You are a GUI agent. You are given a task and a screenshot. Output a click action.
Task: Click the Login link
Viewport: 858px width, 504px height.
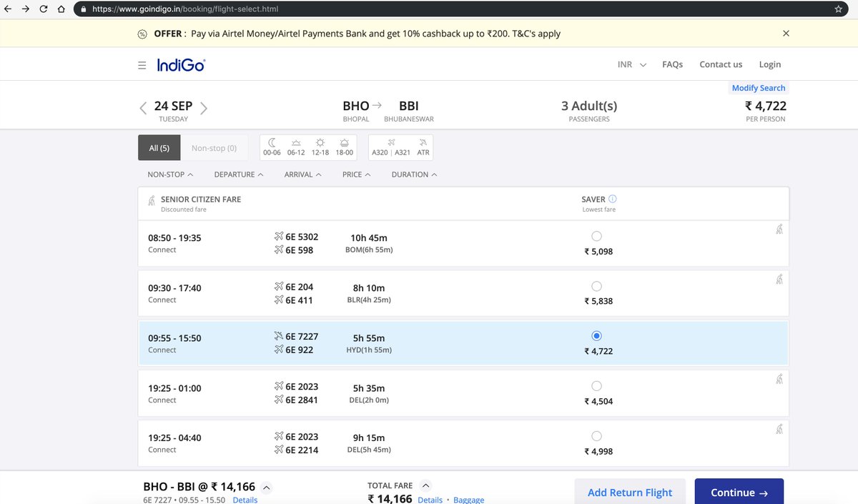pyautogui.click(x=770, y=64)
